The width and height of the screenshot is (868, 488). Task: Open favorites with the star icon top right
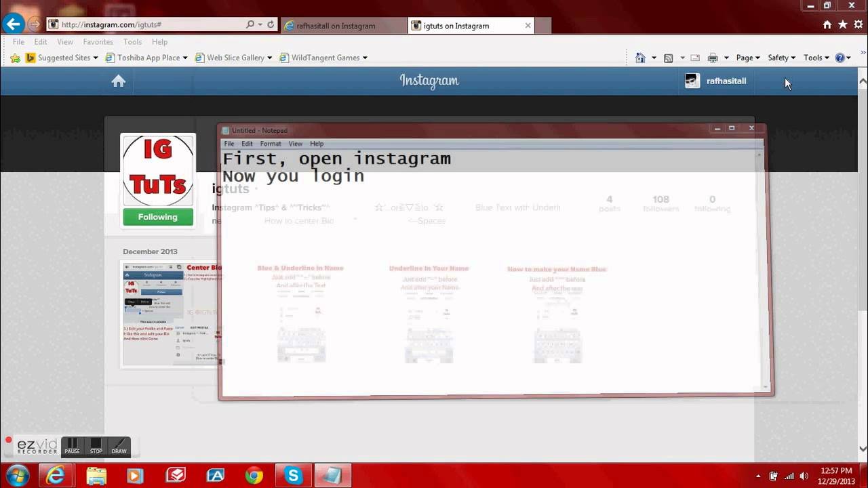(843, 24)
